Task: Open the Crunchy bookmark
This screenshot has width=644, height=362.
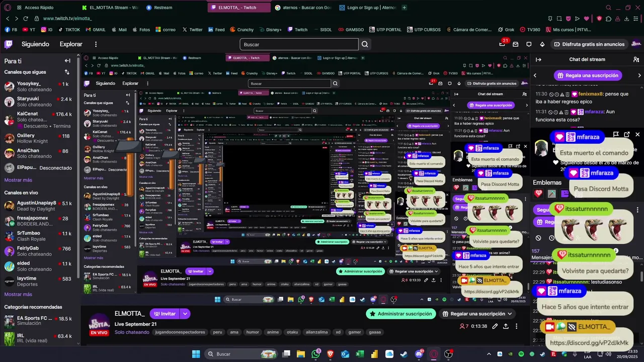Action: click(x=241, y=30)
